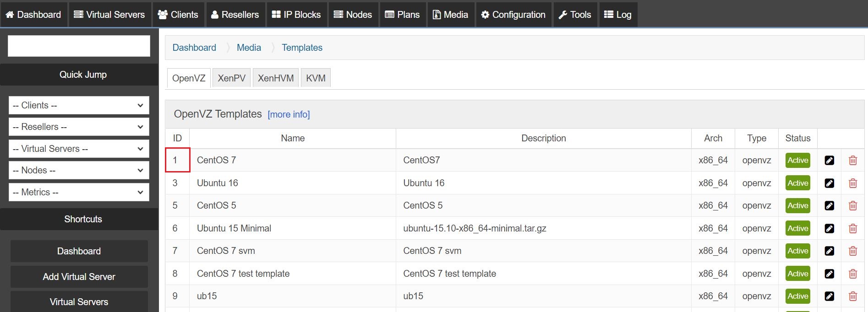
Task: Click trash icon in the CentOS 7 row
Action: pos(852,160)
